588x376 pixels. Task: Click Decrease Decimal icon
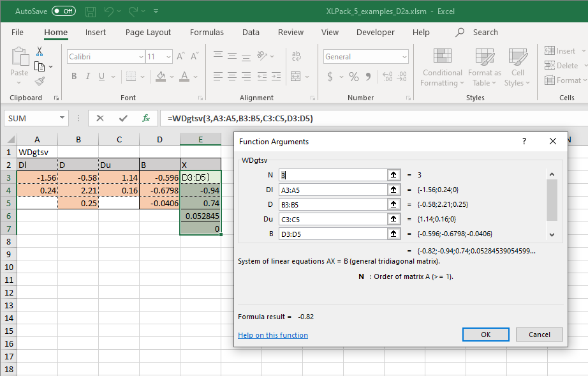click(402, 77)
